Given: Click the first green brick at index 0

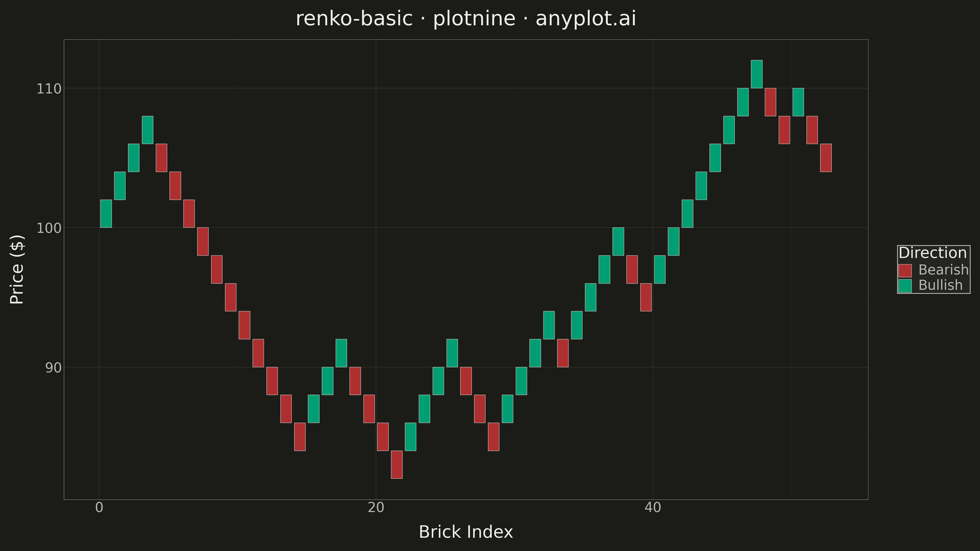Looking at the screenshot, I should 106,214.
